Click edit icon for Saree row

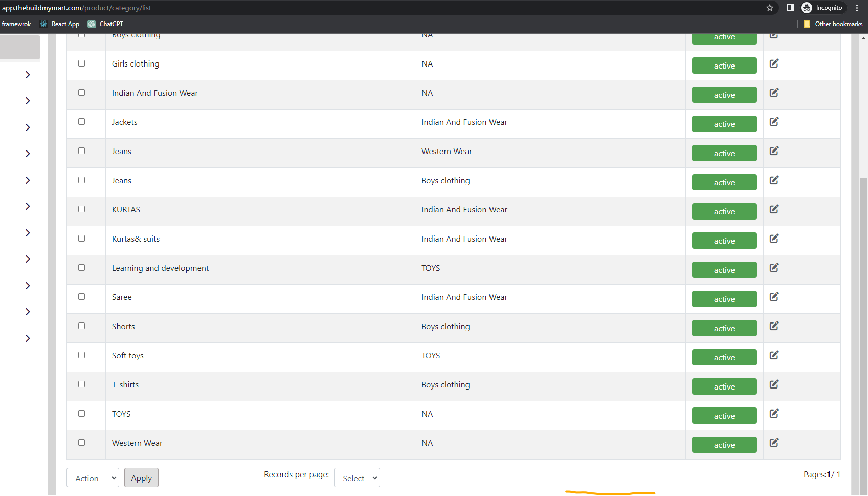[774, 297]
